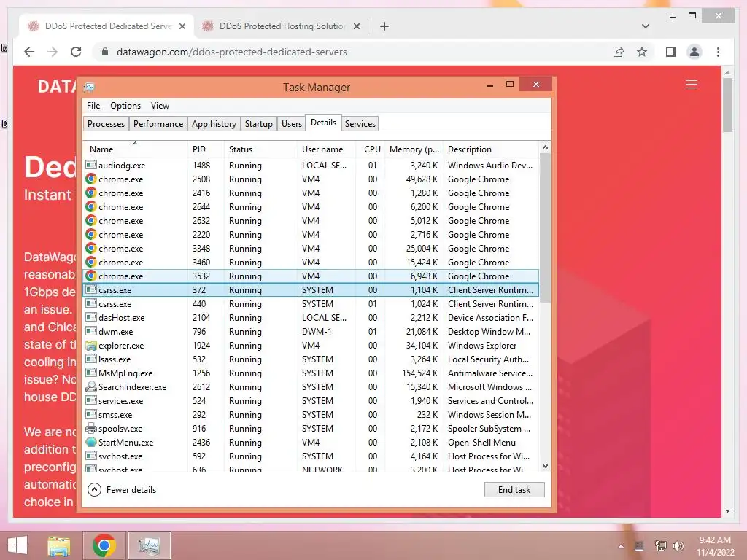This screenshot has width=747, height=560.
Task: Click the audiodg.exe process icon
Action: pos(91,166)
